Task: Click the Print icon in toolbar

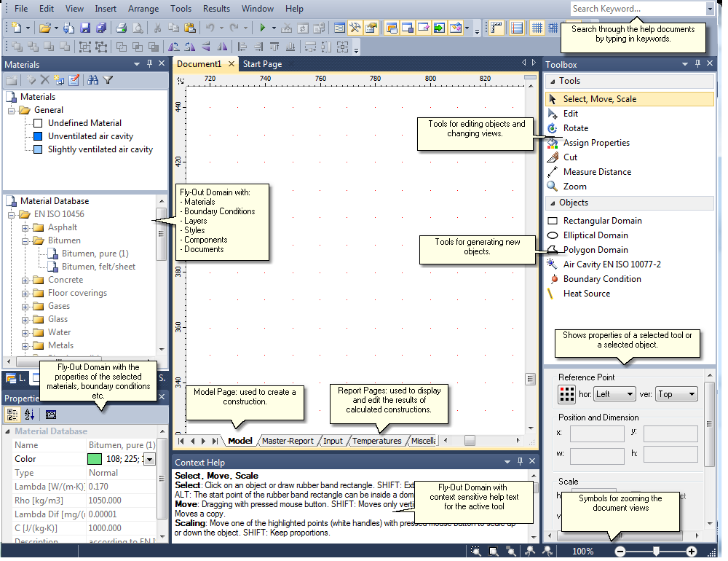Action: (x=122, y=28)
